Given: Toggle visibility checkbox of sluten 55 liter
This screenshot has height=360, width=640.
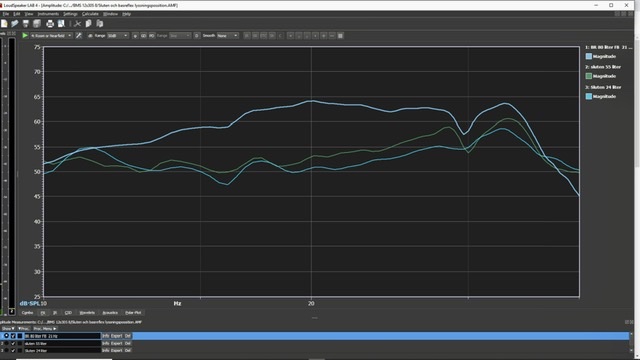Looking at the screenshot, I should pyautogui.click(x=13, y=343).
